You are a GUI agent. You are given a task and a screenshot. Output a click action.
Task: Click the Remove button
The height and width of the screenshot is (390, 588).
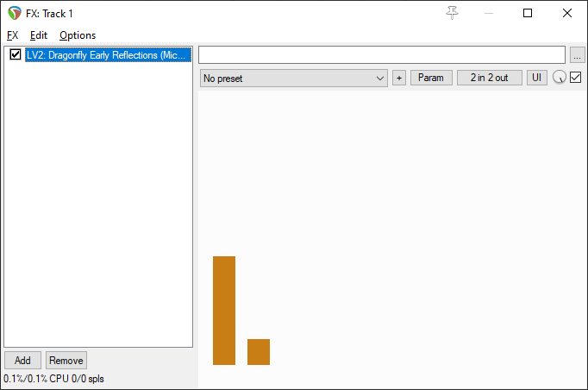click(66, 361)
